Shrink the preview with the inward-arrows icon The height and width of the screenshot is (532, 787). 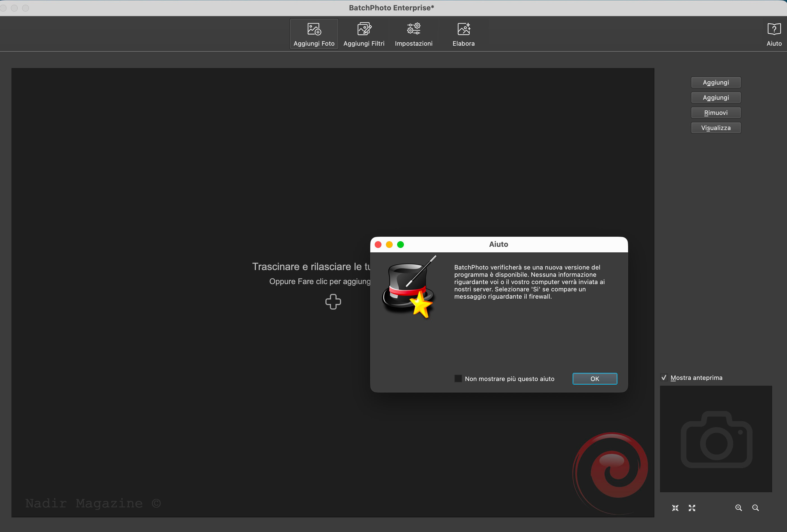675,508
